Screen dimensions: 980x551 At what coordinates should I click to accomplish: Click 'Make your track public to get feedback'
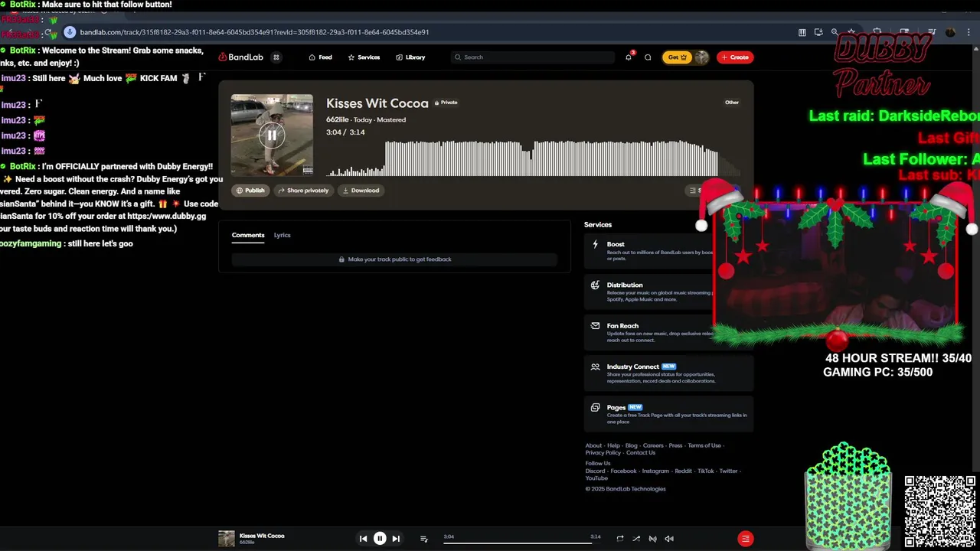click(x=395, y=259)
